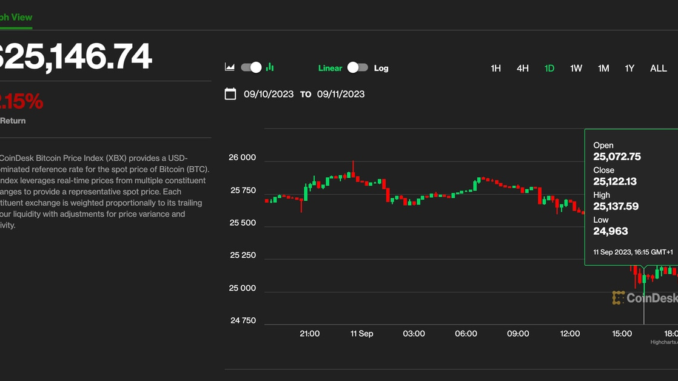Switch to the 1H timeframe
678x381 pixels.
[x=496, y=68]
